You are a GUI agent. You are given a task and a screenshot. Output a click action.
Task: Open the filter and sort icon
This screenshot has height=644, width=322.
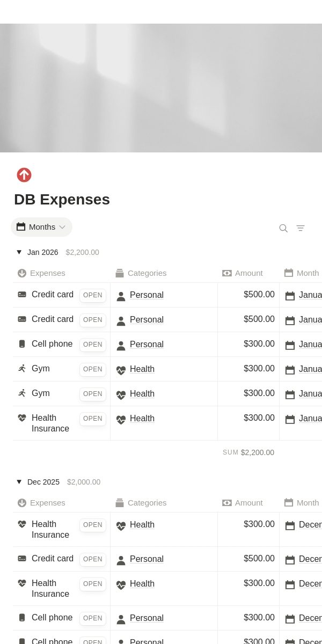coord(301,228)
